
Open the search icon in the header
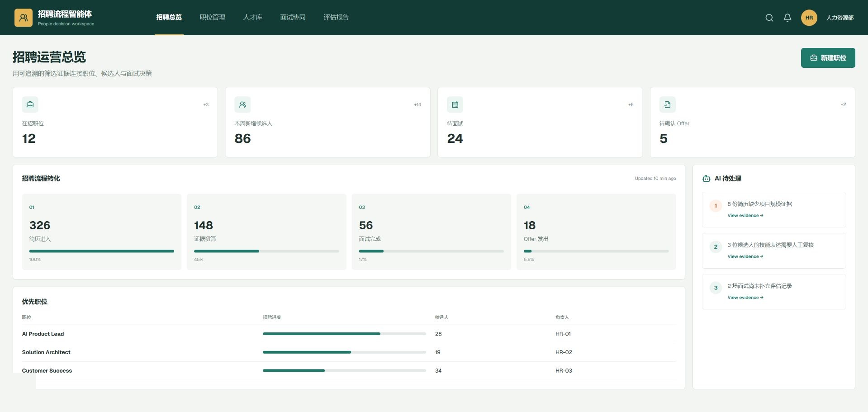point(769,18)
